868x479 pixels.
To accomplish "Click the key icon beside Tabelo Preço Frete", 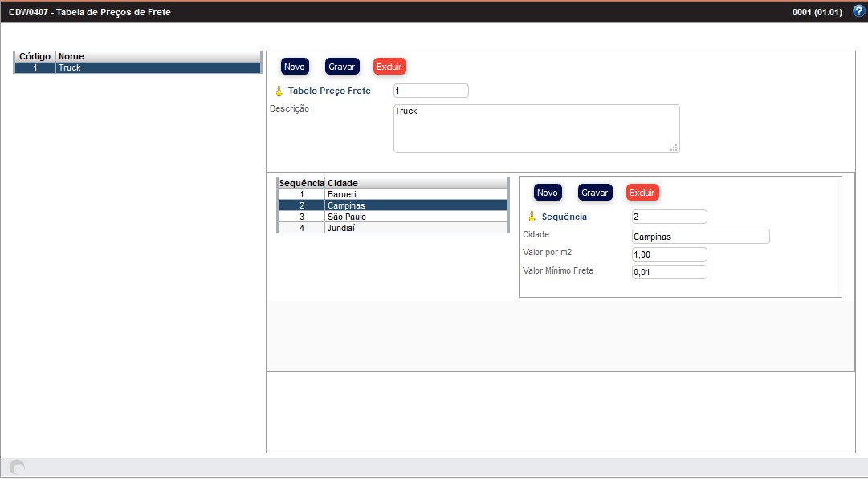I will click(x=279, y=91).
